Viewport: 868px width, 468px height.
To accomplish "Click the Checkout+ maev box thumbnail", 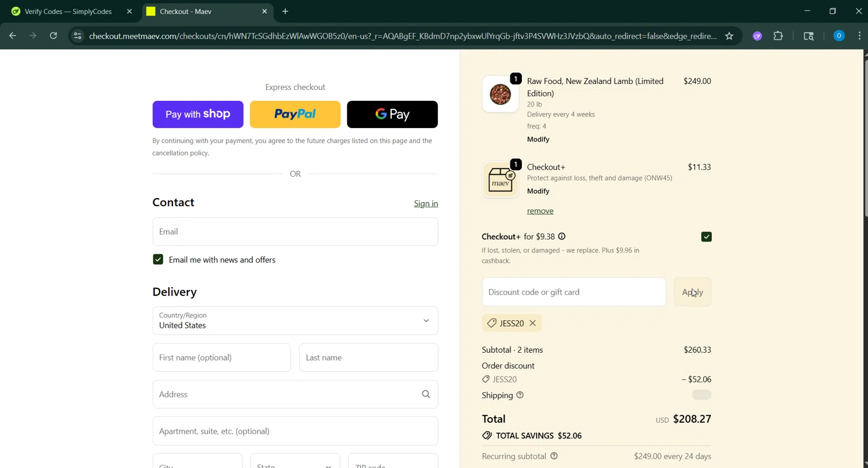I will pyautogui.click(x=501, y=180).
